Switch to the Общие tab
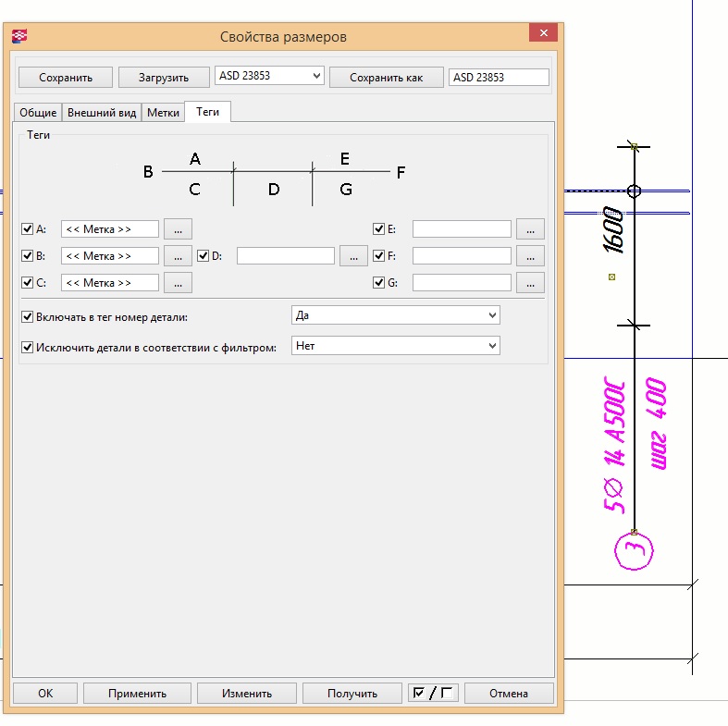The height and width of the screenshot is (726, 728). (x=38, y=112)
